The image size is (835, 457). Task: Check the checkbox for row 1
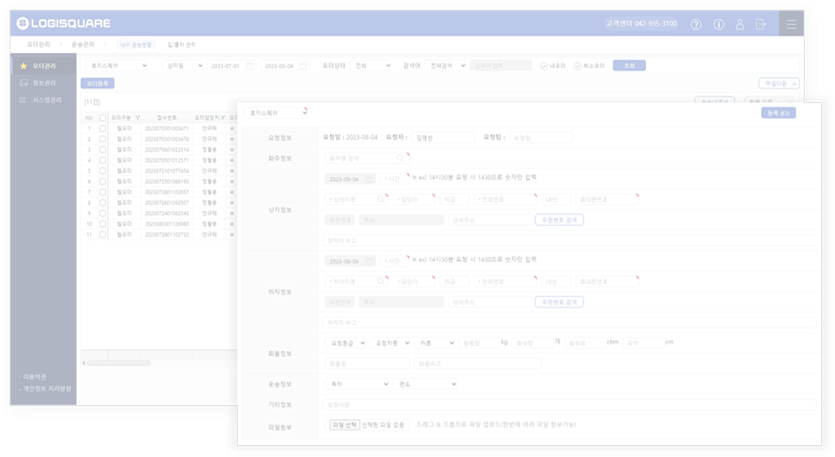[103, 128]
